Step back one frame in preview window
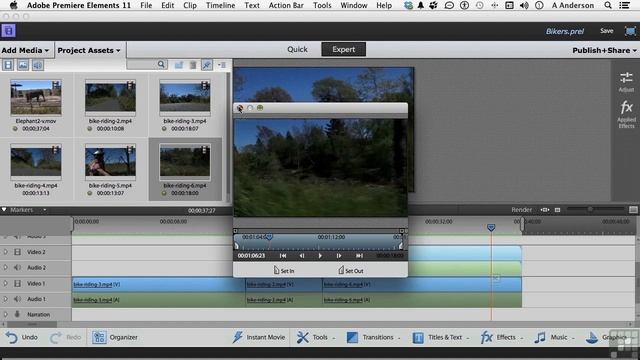The height and width of the screenshot is (360, 640). pos(302,256)
